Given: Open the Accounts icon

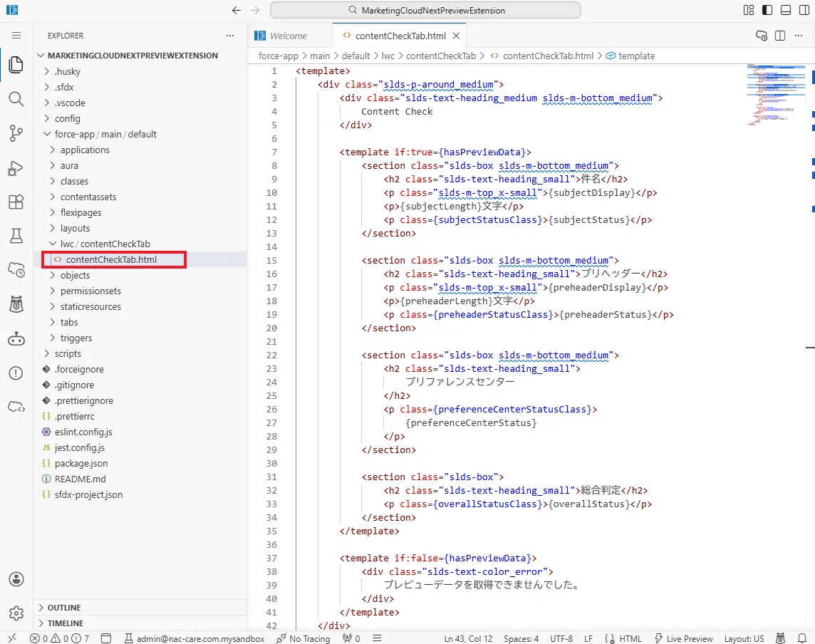Looking at the screenshot, I should click(x=16, y=579).
